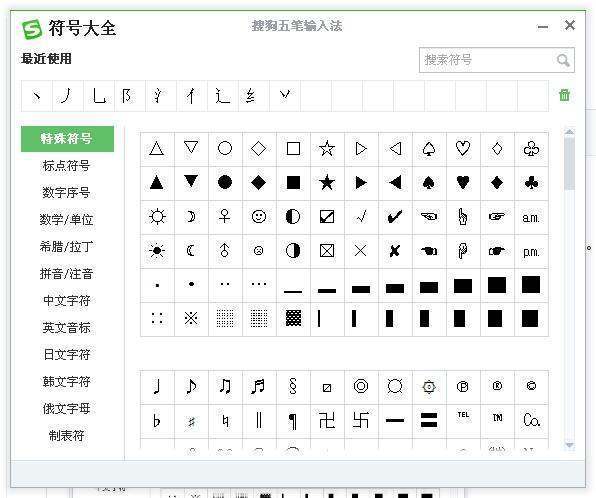Insert the reference mark ※ symbol
The image size is (596, 498).
click(191, 319)
